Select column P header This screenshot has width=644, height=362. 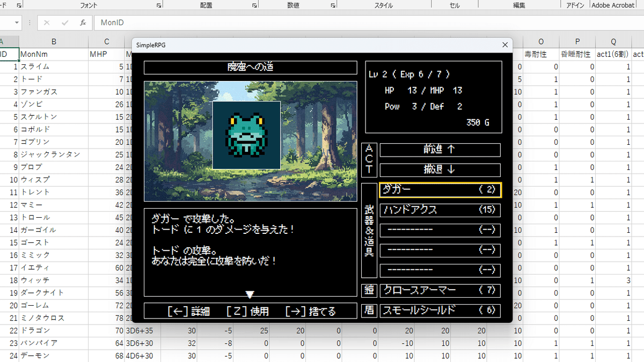tap(577, 42)
